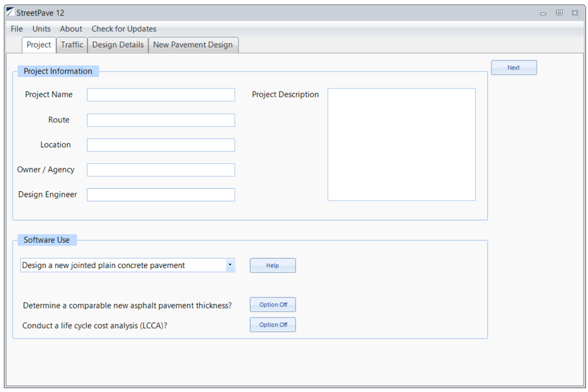
Task: Select the Design Engineer input box
Action: pyautogui.click(x=161, y=195)
